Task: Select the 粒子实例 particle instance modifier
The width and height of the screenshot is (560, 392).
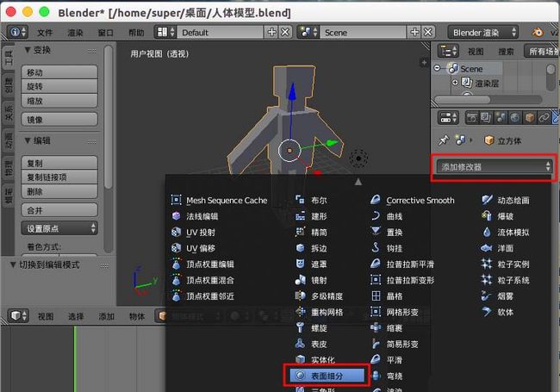Action: 506,264
